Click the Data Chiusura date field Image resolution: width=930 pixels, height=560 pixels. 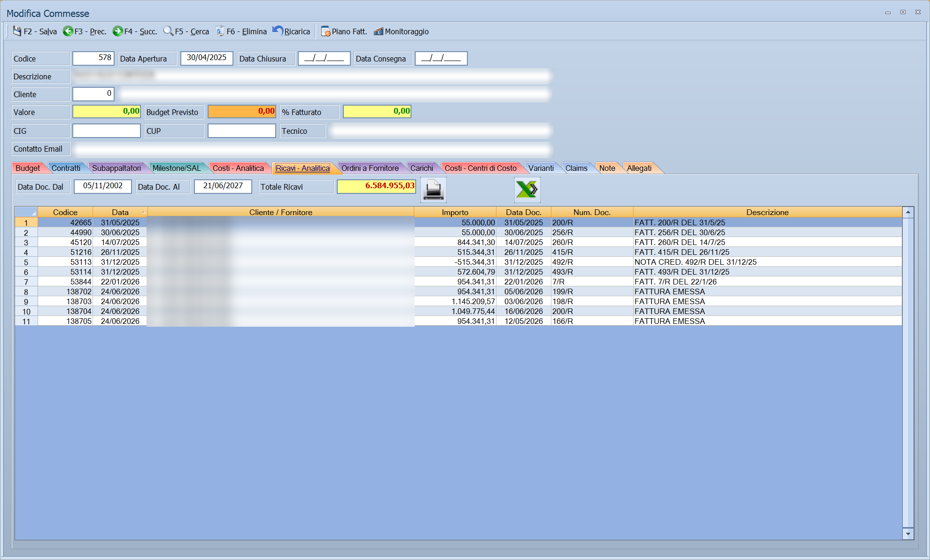pyautogui.click(x=324, y=58)
